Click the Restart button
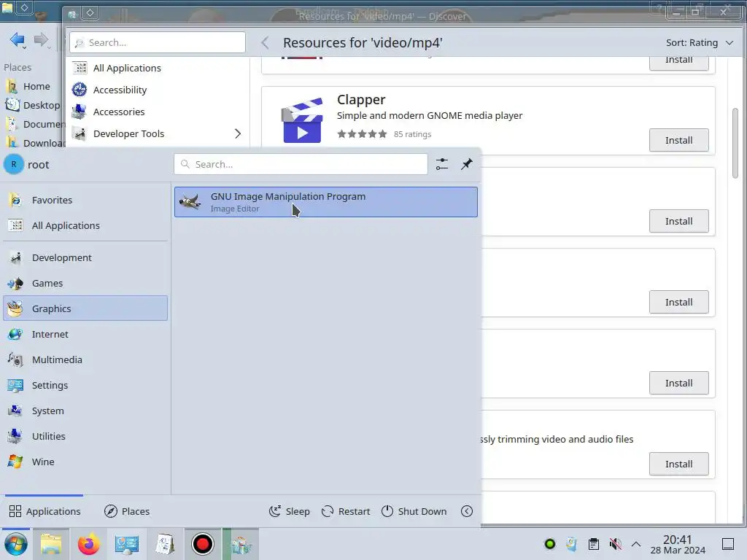The width and height of the screenshot is (747, 560). [x=346, y=511]
